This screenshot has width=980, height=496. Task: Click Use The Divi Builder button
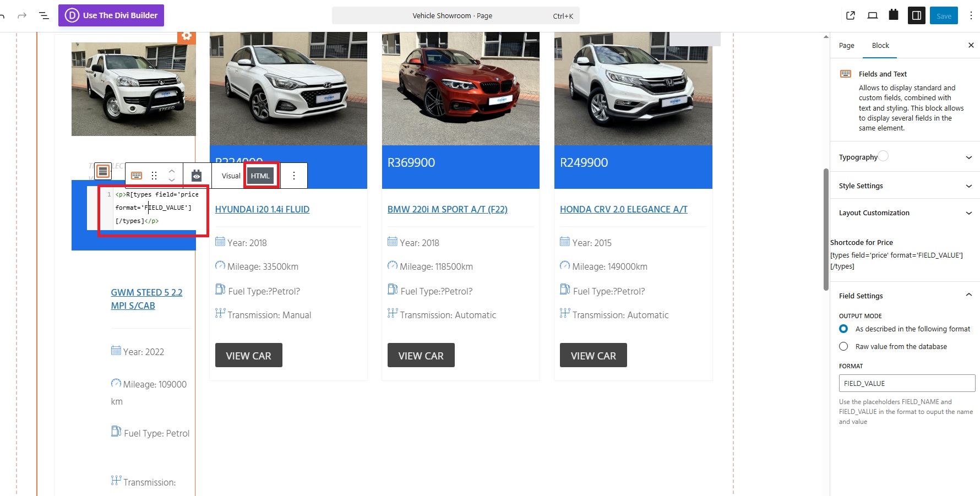click(x=111, y=15)
